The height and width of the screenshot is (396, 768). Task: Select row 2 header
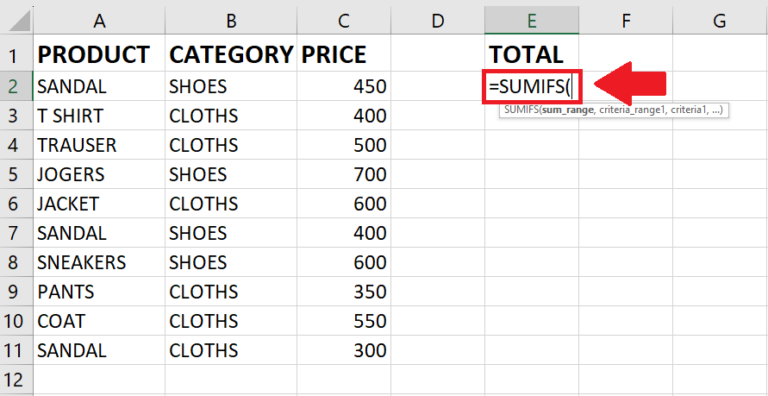click(x=17, y=86)
